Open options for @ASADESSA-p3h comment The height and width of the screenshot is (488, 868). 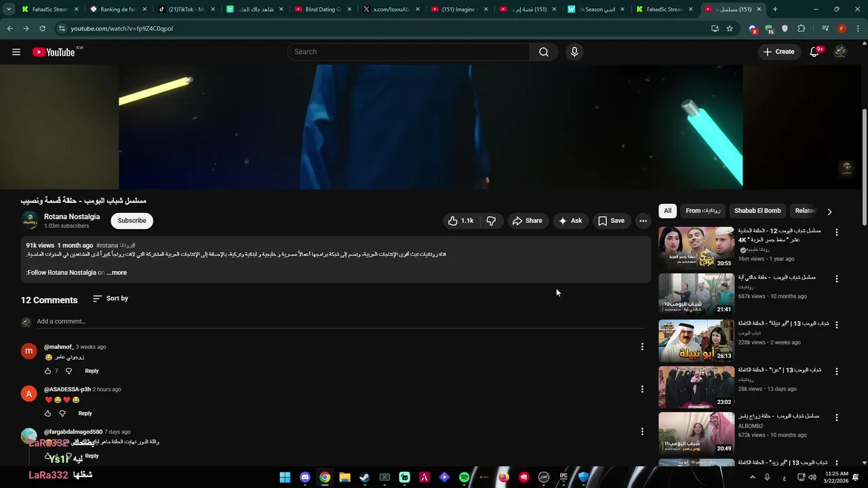click(x=642, y=389)
